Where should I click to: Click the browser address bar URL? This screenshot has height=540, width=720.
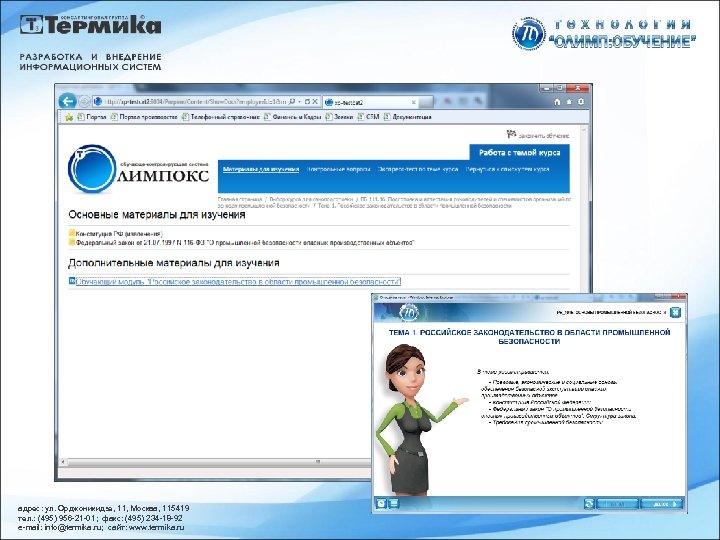pyautogui.click(x=195, y=101)
